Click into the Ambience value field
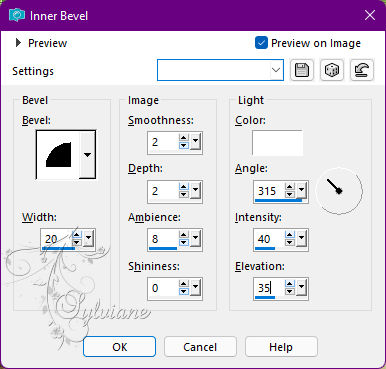Viewport: 386px width, 369px height. [x=163, y=239]
